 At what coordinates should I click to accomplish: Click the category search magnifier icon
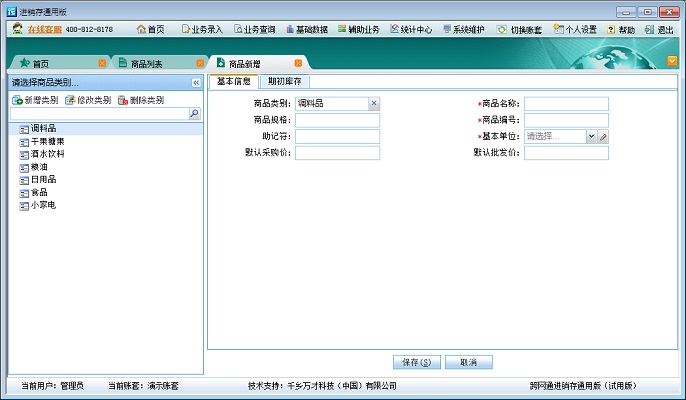click(x=195, y=115)
